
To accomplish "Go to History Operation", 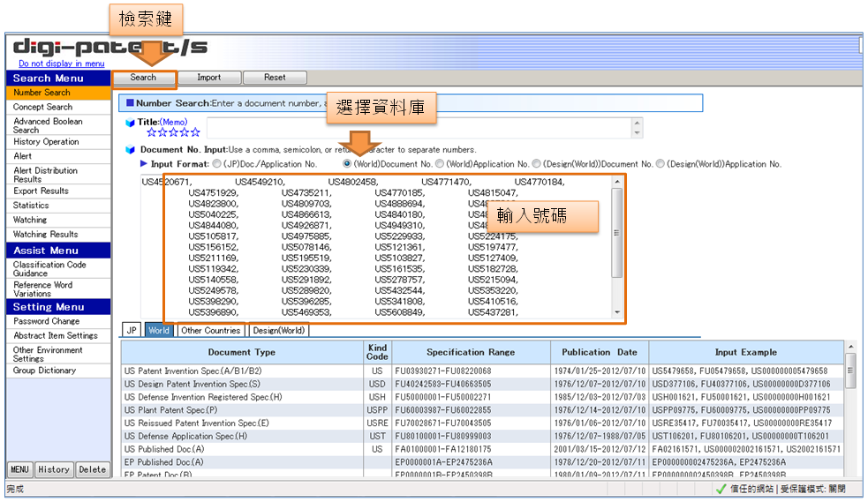I will (x=58, y=142).
